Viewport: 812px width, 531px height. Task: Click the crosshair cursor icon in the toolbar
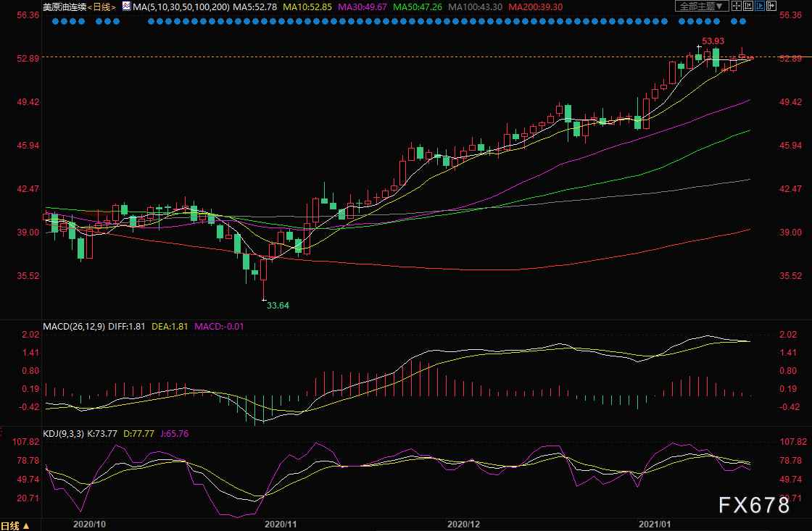coord(735,7)
